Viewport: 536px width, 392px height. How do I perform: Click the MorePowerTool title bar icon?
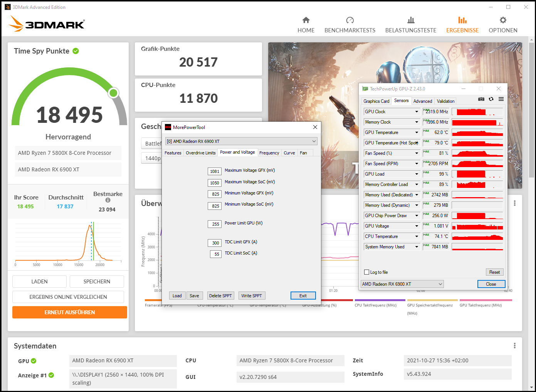tap(168, 127)
